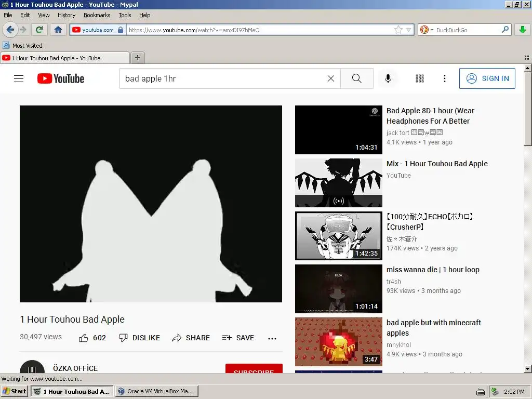Open the 【100分耐久】ECHO video title

coord(430,221)
